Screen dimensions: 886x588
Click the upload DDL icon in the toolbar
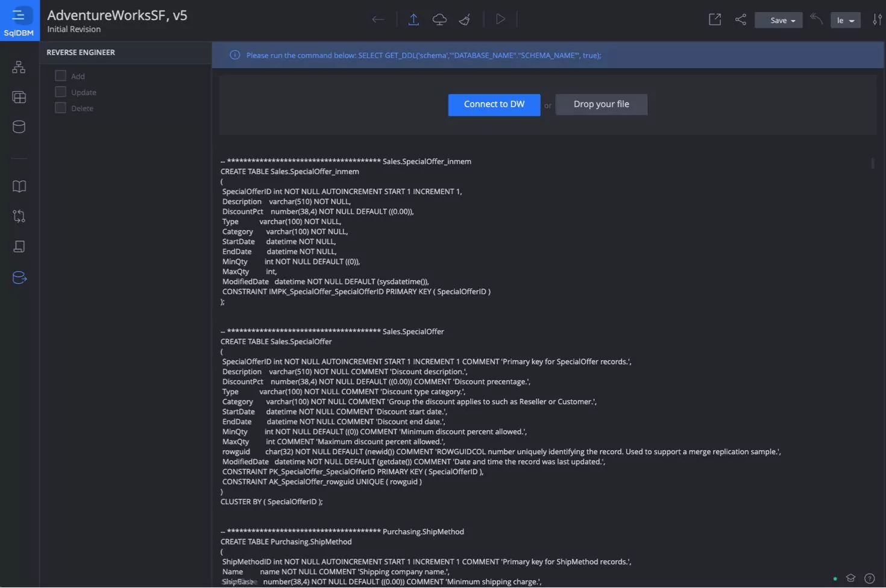point(413,19)
